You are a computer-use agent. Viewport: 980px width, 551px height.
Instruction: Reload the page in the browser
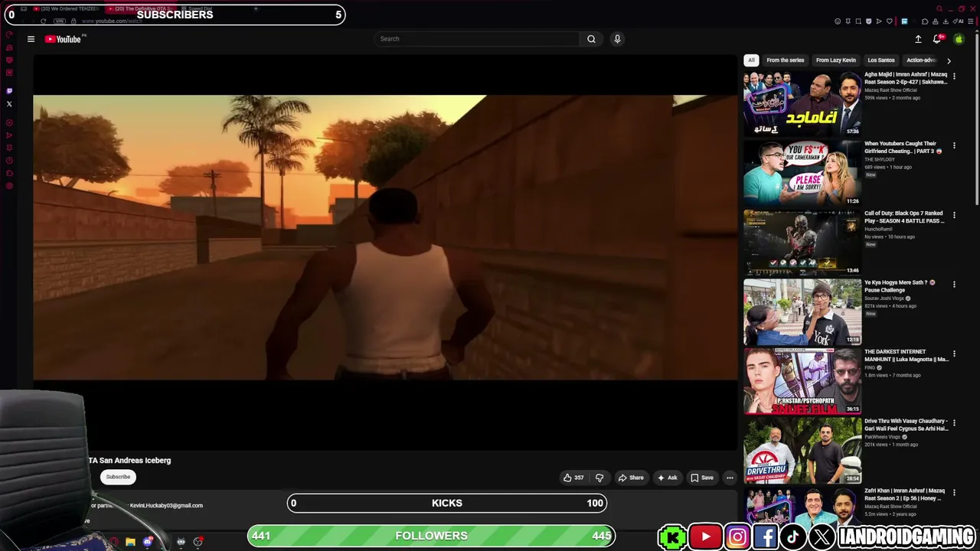click(x=43, y=21)
